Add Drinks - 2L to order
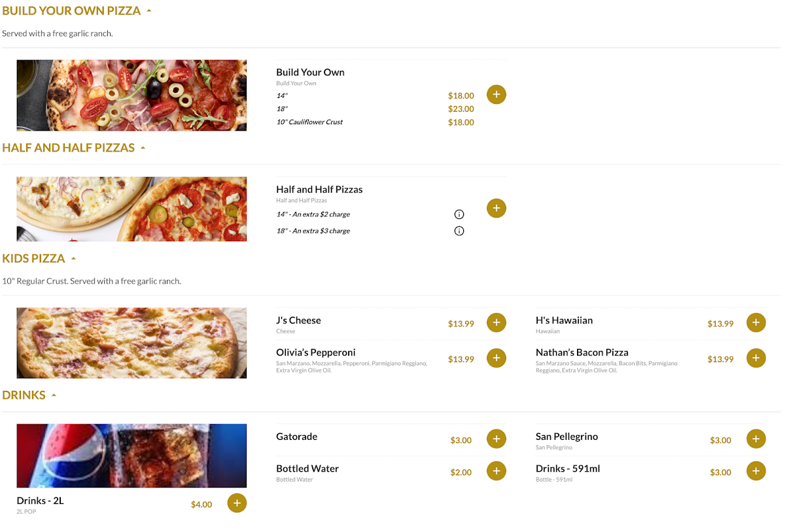The height and width of the screenshot is (532, 785). [237, 503]
